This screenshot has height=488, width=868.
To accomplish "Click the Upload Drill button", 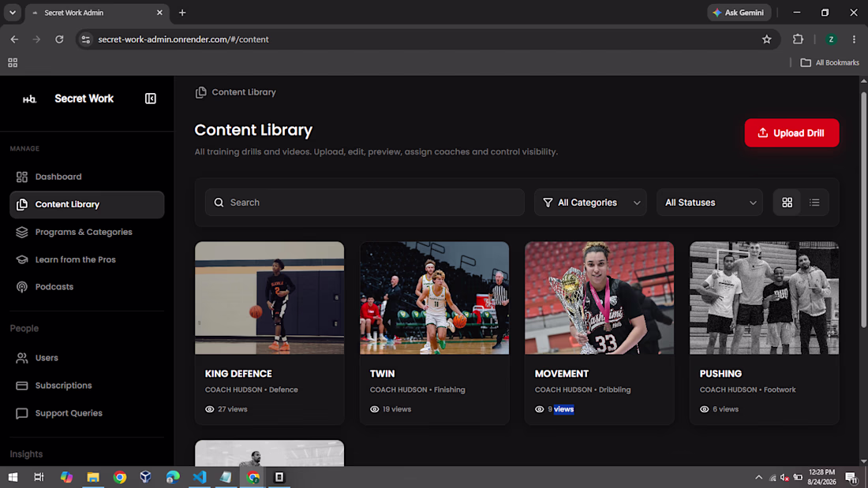I will point(791,132).
